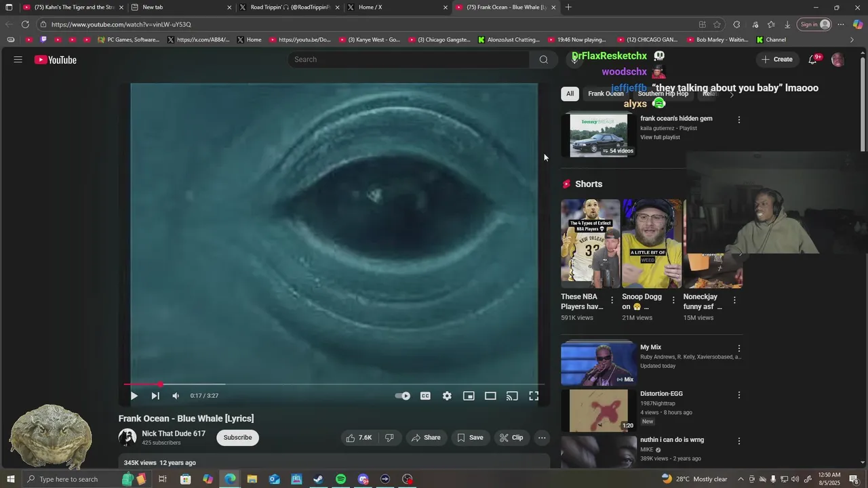This screenshot has height=488, width=868.
Task: Open more actions ellipsis under the video
Action: click(x=542, y=438)
